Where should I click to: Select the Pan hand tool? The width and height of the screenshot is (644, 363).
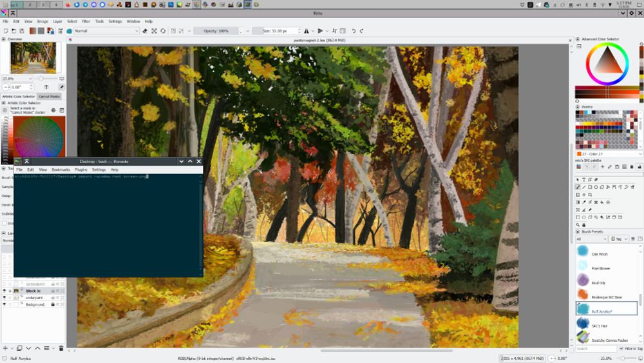point(583,225)
